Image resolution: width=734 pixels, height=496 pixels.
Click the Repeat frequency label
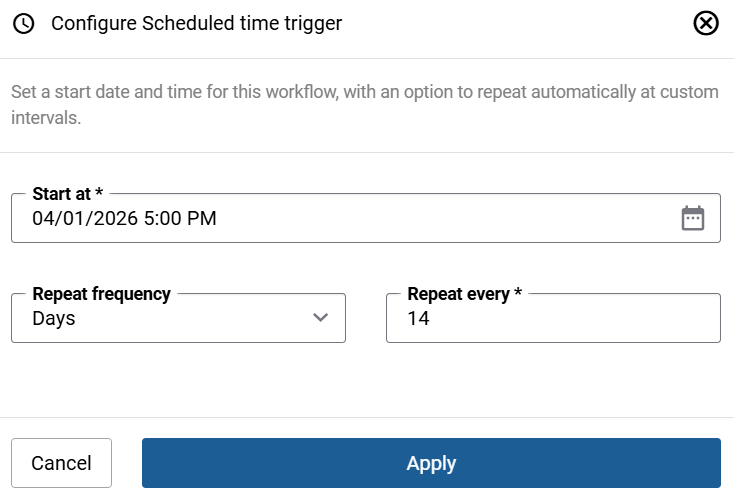(101, 294)
